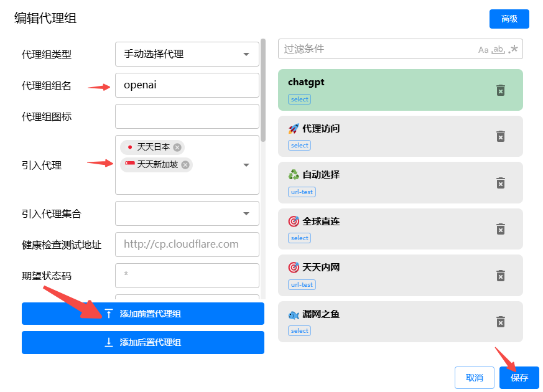
Task: Toggle case-sensitive filter matching (Aa)
Action: pos(484,49)
